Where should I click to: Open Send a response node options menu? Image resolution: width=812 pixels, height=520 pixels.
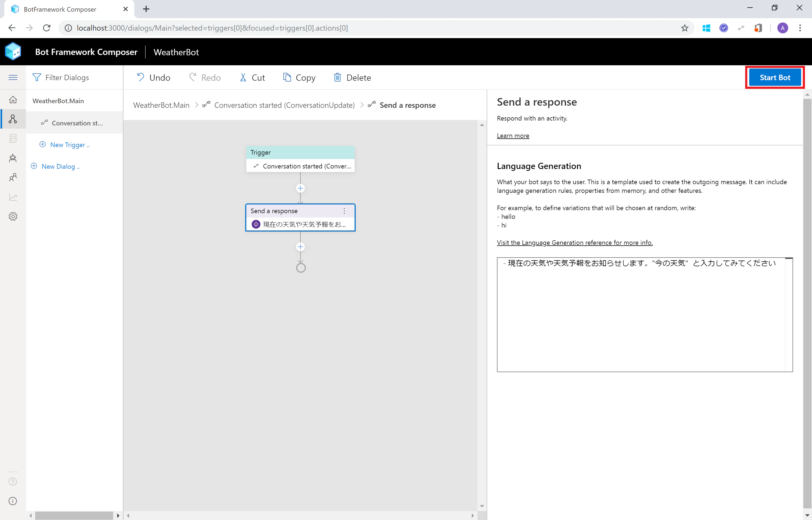point(344,211)
